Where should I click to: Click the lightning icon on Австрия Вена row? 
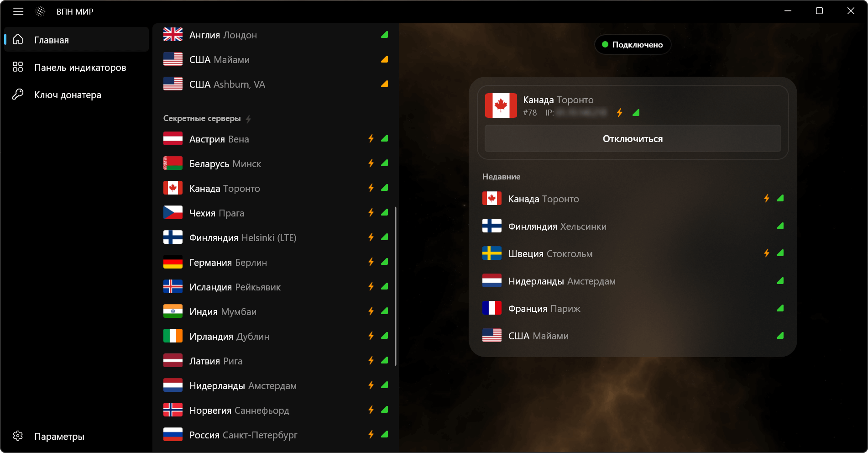click(371, 138)
